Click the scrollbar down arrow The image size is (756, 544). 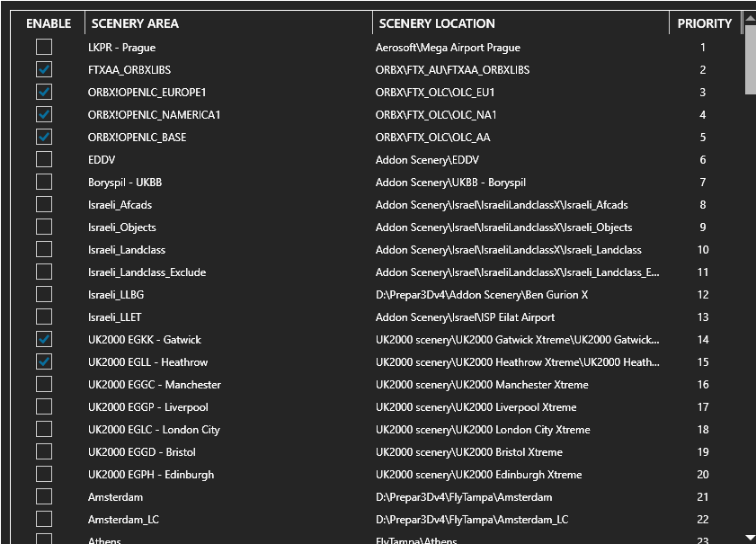pos(751,537)
